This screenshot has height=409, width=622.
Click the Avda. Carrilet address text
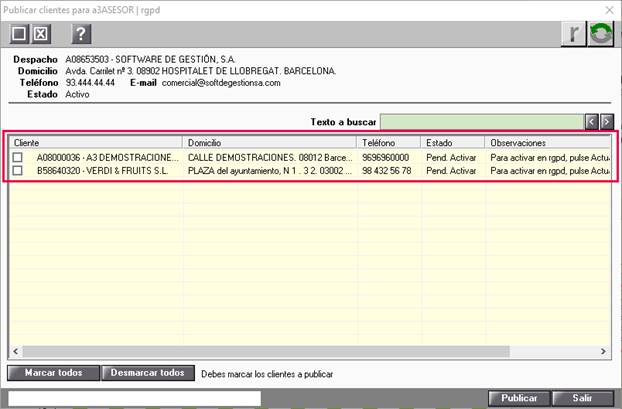201,71
